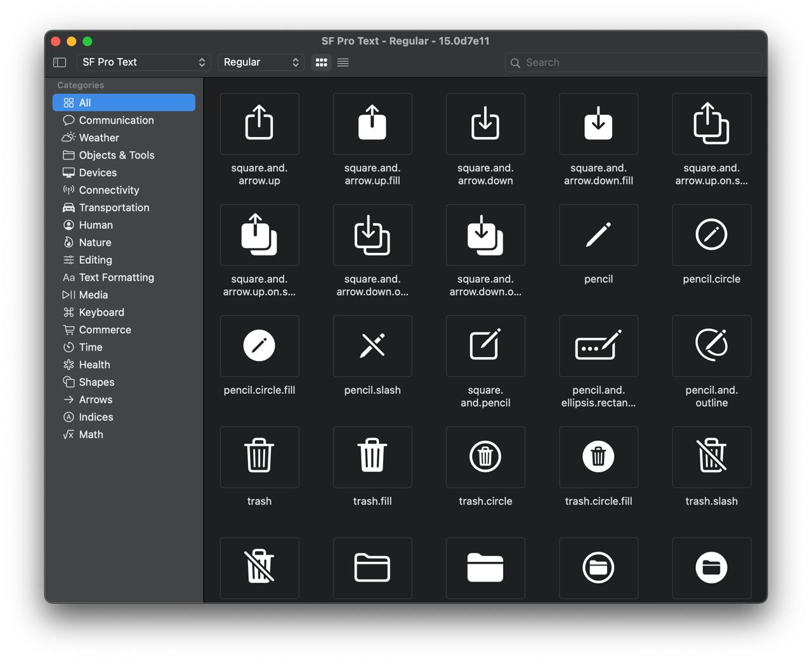Image resolution: width=812 pixels, height=662 pixels.
Task: Select the square.and.pencil symbol
Action: pos(485,346)
